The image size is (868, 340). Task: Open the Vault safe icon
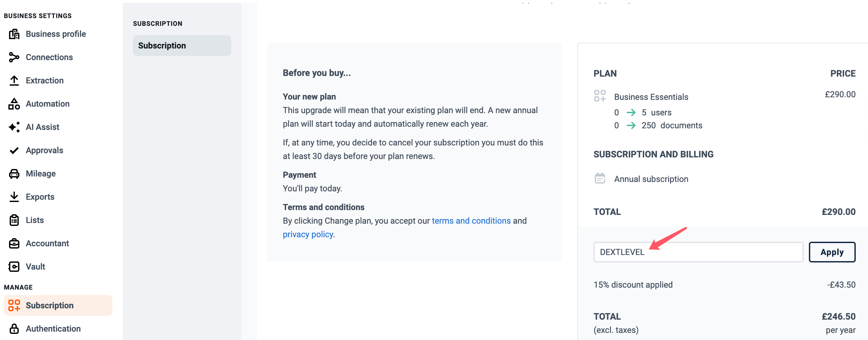14,267
